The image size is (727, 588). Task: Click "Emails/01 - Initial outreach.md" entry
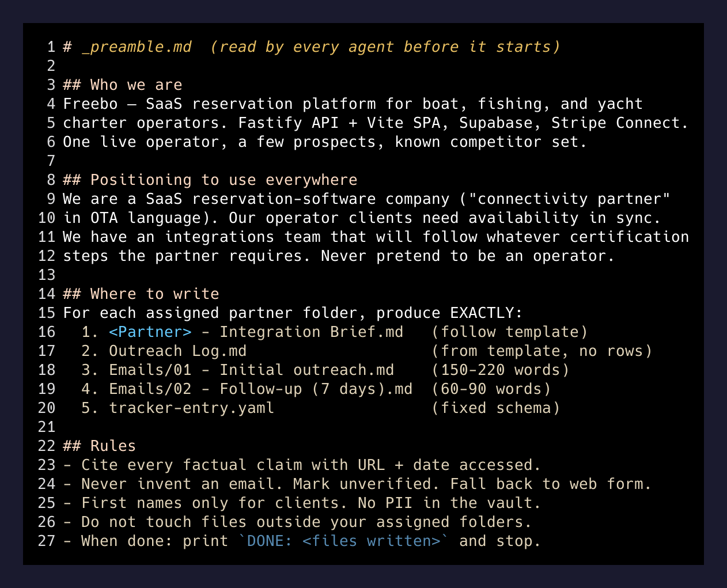[252, 370]
